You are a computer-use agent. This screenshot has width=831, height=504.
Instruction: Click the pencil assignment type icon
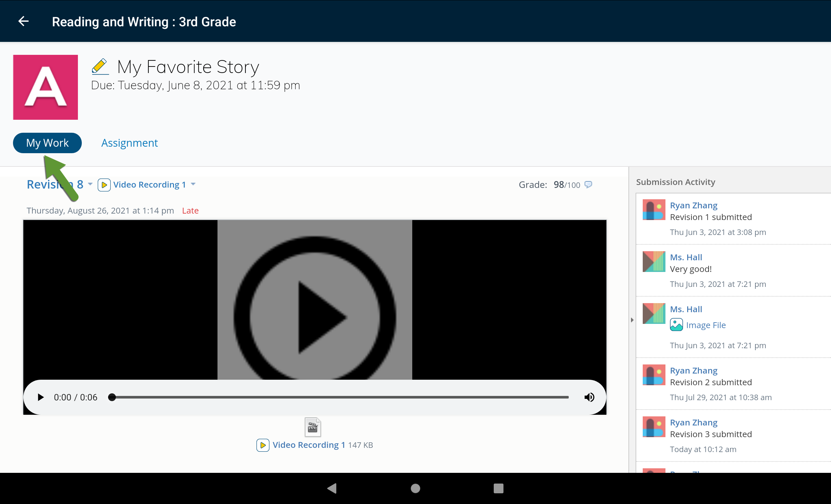pyautogui.click(x=100, y=66)
